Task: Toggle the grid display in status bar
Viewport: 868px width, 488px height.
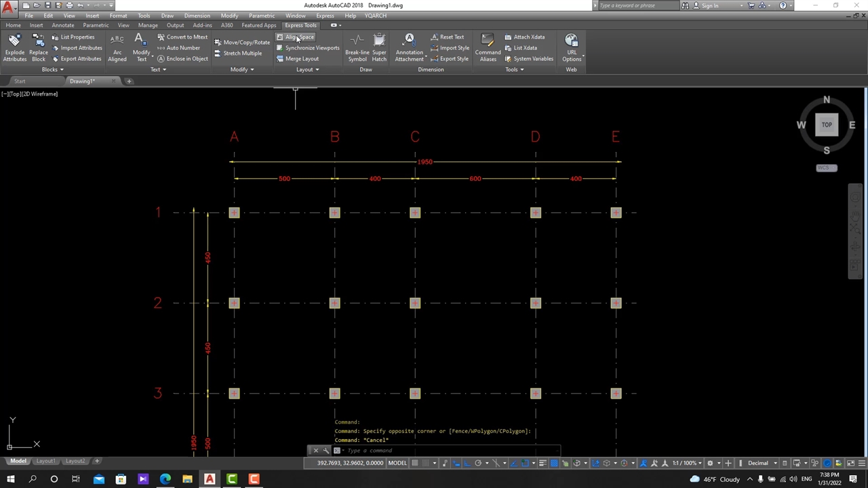Action: (415, 463)
